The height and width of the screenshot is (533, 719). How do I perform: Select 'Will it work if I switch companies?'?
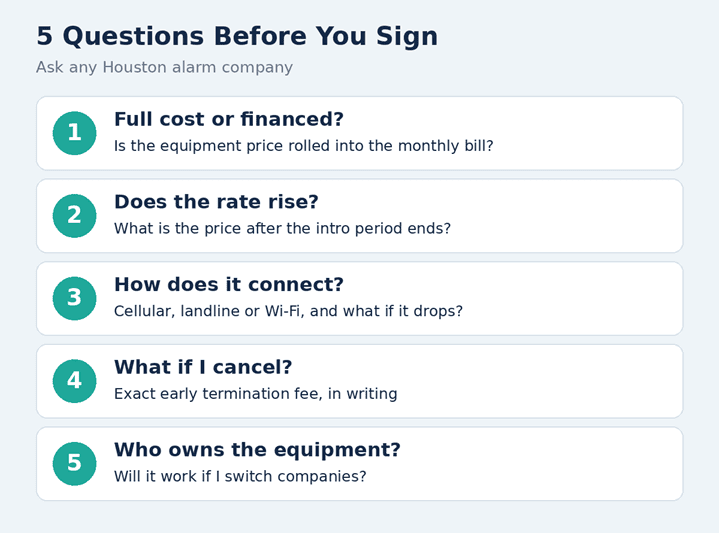coord(240,476)
